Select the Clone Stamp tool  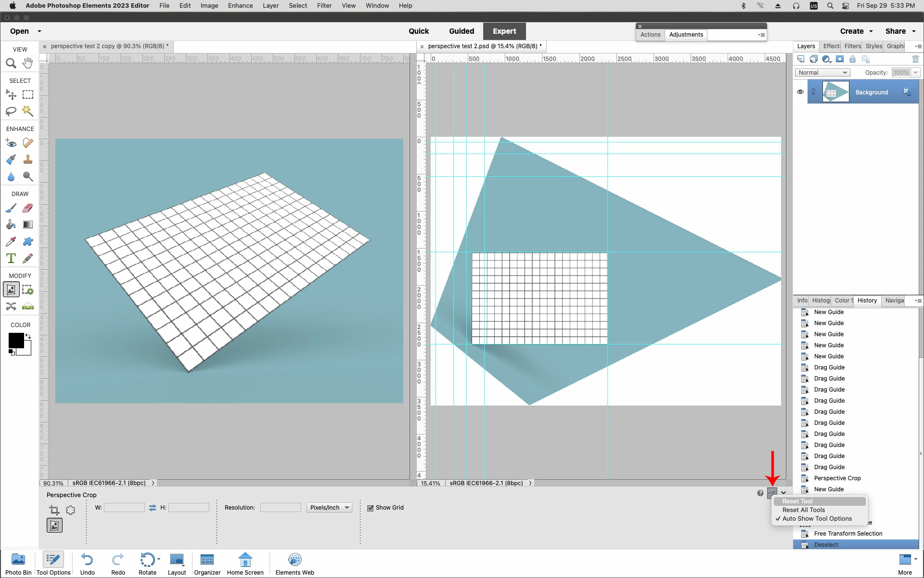coord(28,159)
